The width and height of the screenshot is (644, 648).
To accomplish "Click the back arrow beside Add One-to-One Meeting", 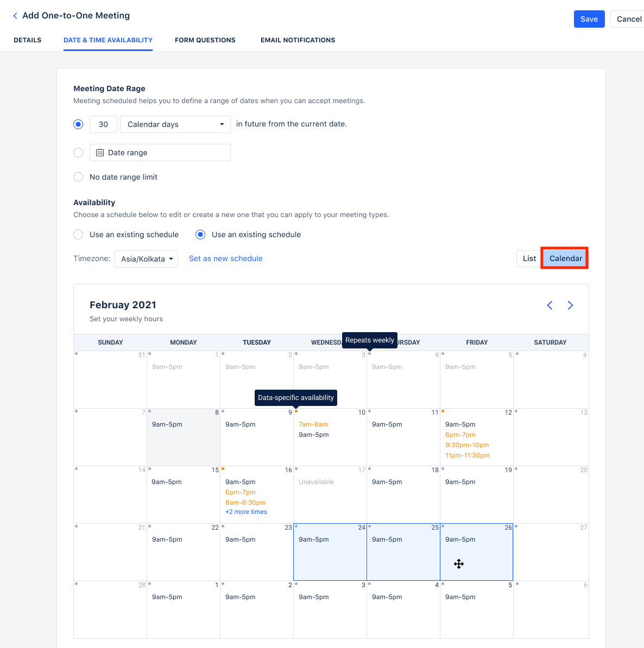I will point(15,16).
